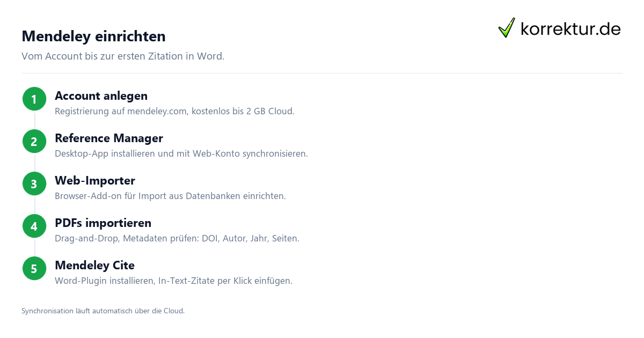Image resolution: width=644 pixels, height=338 pixels.
Task: Select the Account anlegen heading
Action: coord(101,96)
